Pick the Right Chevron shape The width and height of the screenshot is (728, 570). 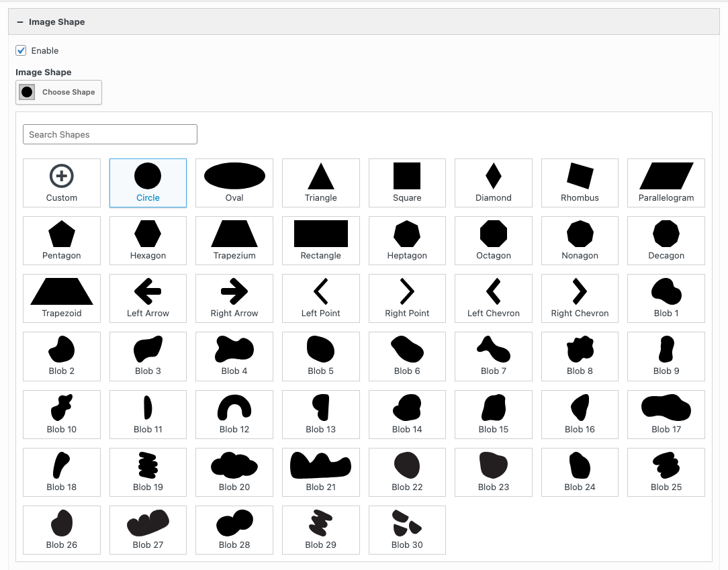point(580,299)
